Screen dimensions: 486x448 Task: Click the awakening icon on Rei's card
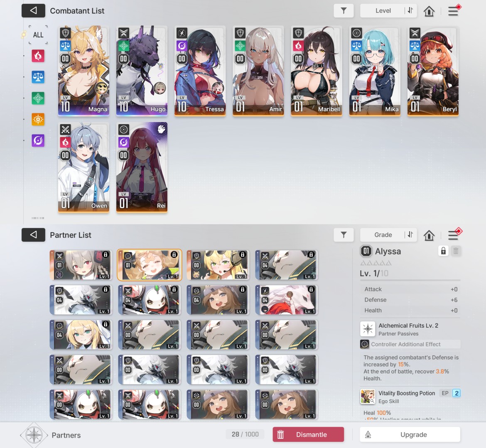click(161, 129)
